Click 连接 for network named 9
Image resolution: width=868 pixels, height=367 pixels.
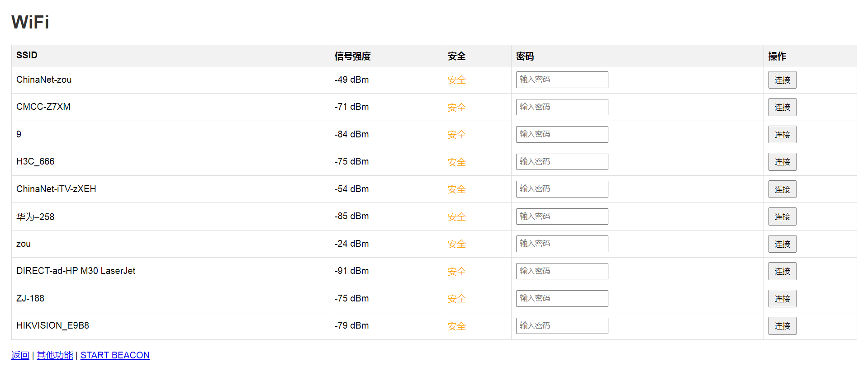click(782, 135)
